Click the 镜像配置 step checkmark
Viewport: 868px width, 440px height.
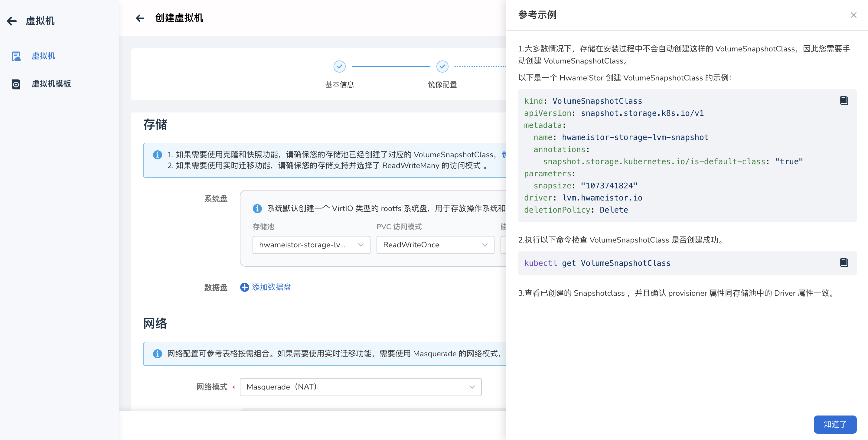point(442,66)
